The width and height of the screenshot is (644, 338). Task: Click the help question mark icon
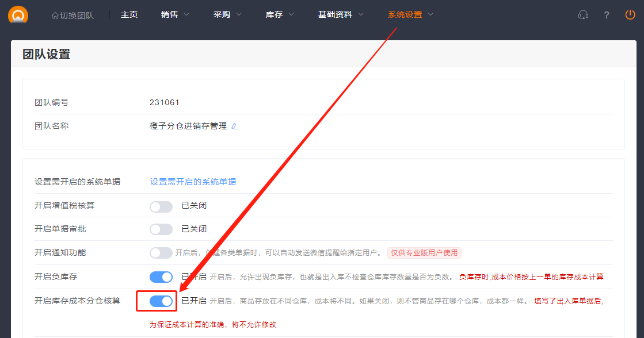point(607,15)
